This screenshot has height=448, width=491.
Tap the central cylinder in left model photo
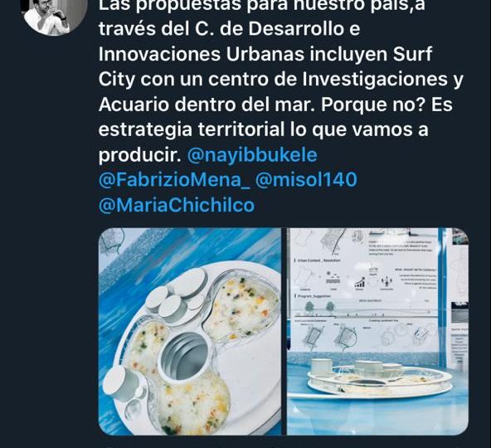[x=184, y=356]
